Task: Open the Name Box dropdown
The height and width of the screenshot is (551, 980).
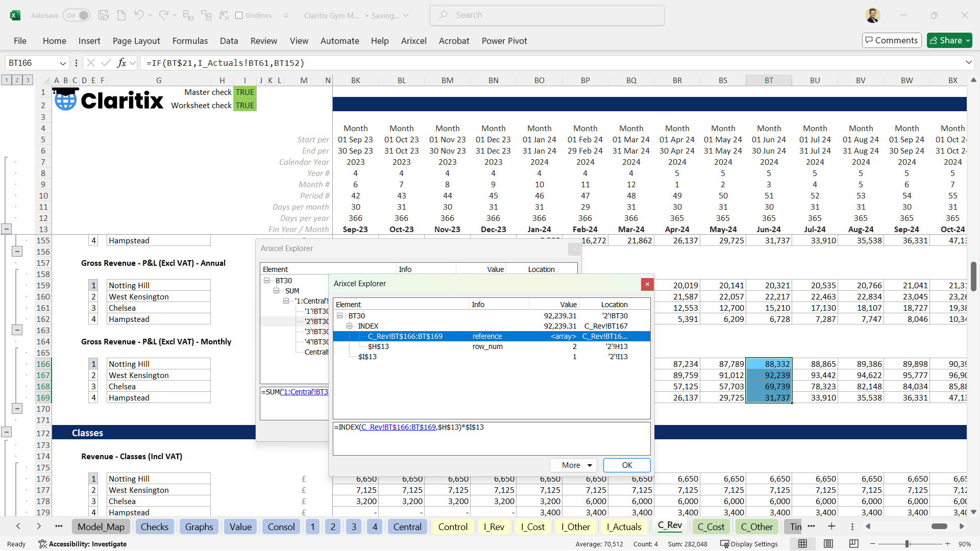Action: point(63,63)
